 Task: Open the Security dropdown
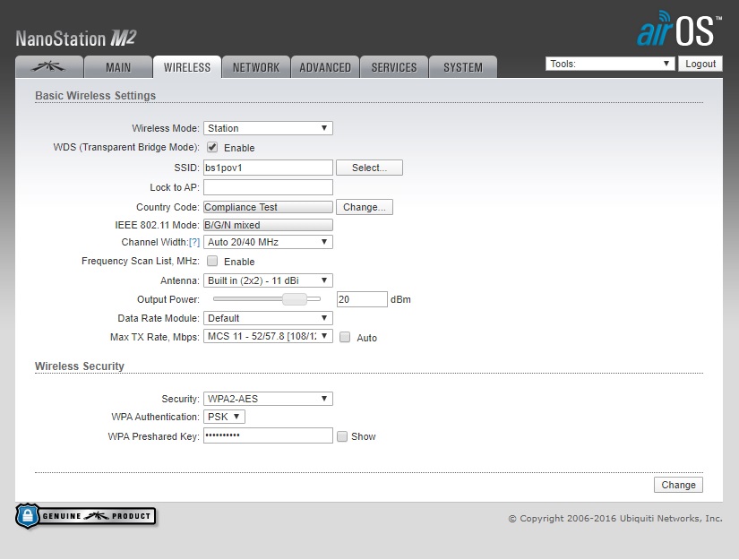268,399
